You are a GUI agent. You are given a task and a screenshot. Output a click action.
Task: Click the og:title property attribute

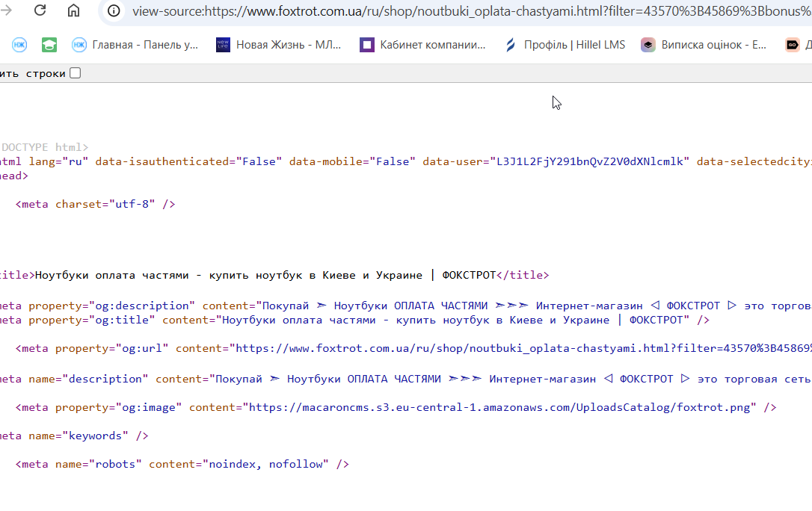pyautogui.click(x=92, y=320)
